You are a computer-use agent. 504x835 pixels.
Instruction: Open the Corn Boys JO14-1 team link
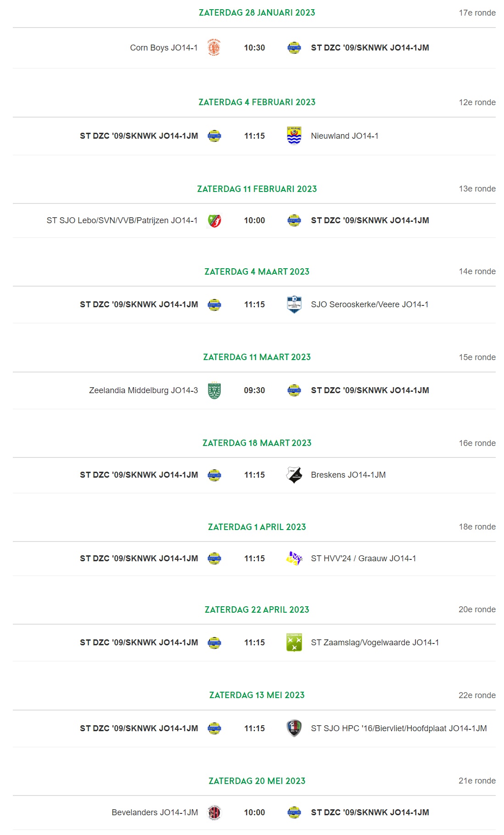coord(164,48)
